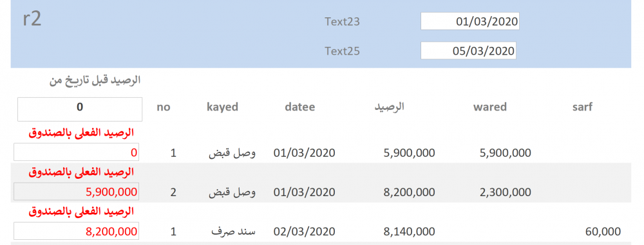
Task: Click the سند صرف entry type cell
Action: coord(234,231)
